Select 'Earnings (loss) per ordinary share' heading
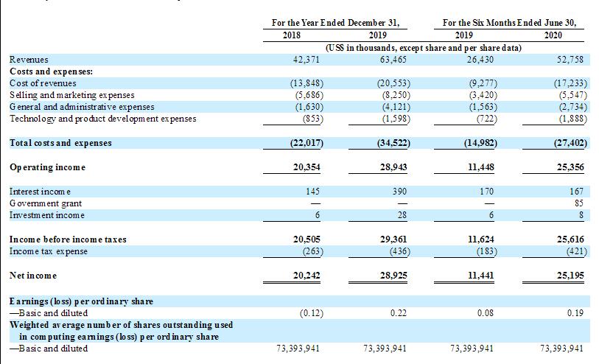The image size is (599, 364). coord(81,301)
